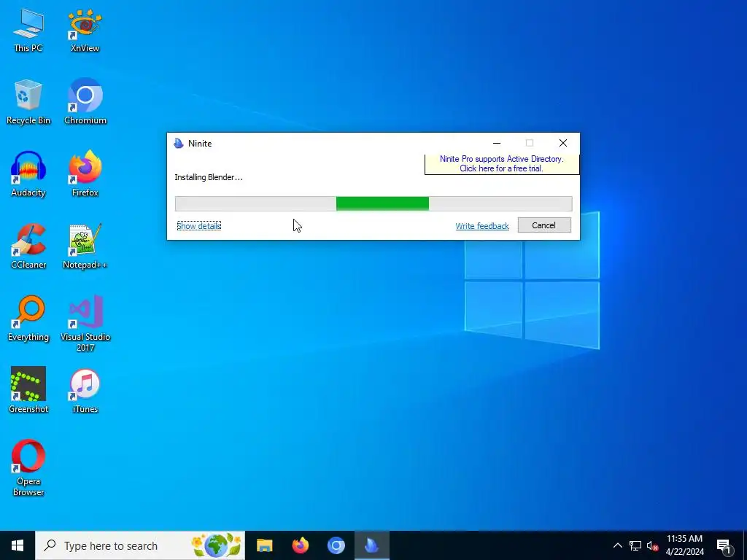Select the Everything search shortcut
The image size is (747, 560).
[x=28, y=319]
